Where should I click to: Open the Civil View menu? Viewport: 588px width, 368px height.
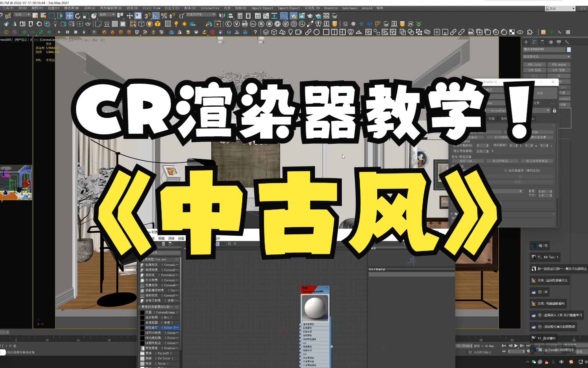(x=151, y=8)
